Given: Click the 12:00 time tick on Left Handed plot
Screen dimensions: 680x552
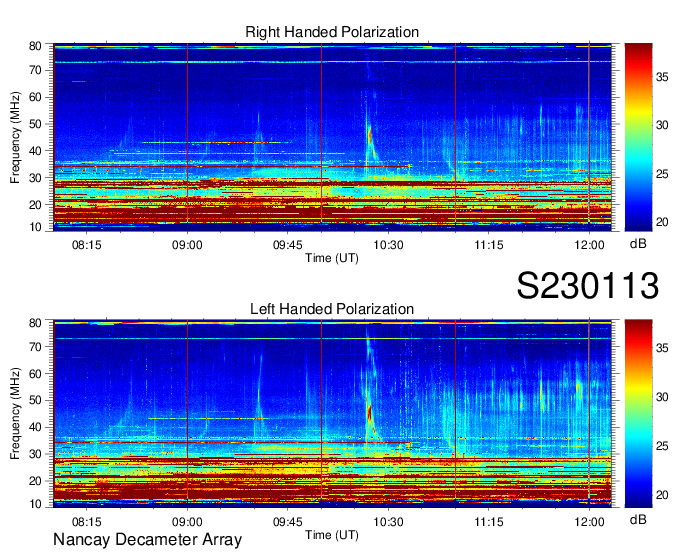Looking at the screenshot, I should click(x=589, y=521).
